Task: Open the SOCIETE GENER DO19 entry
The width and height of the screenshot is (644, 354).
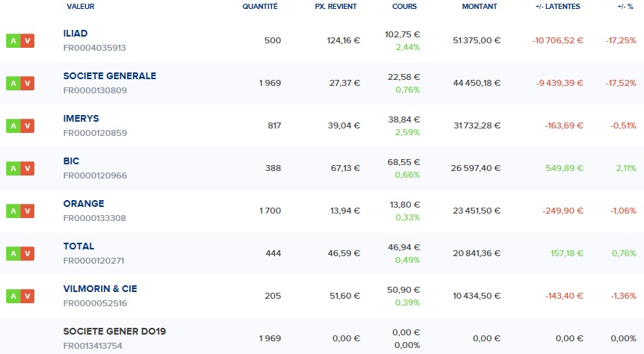Action: tap(114, 332)
